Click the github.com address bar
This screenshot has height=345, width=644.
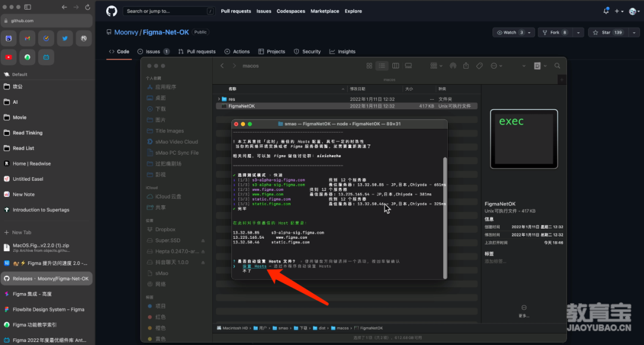pyautogui.click(x=47, y=20)
